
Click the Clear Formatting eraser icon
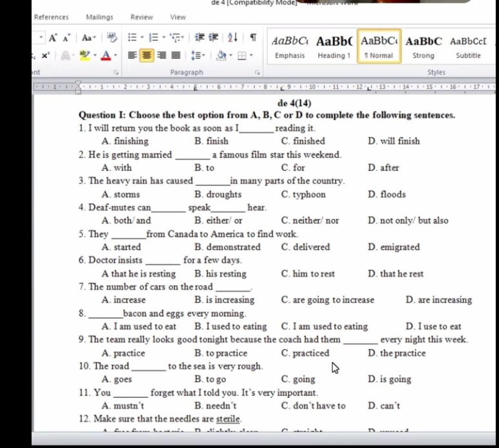pyautogui.click(x=112, y=37)
